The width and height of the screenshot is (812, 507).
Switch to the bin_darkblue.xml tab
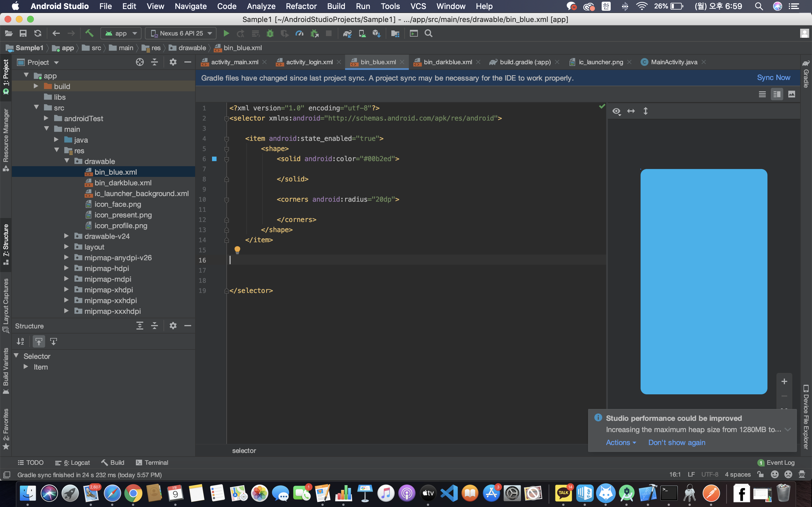447,62
